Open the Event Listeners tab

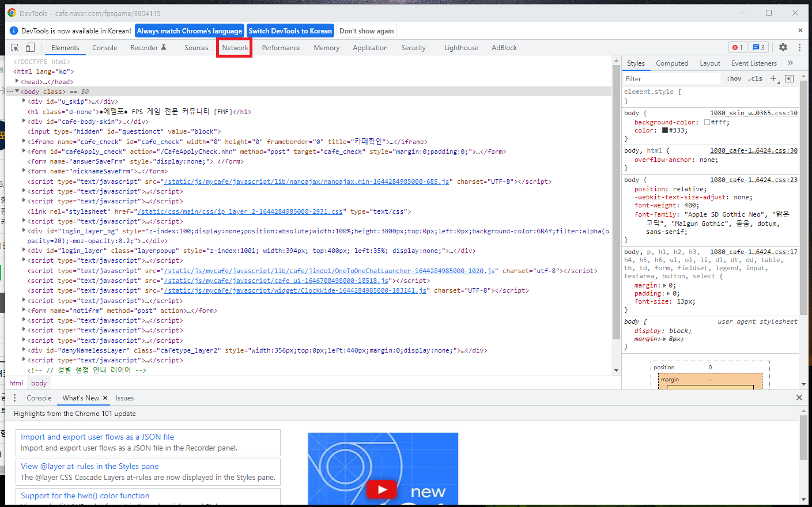(754, 63)
